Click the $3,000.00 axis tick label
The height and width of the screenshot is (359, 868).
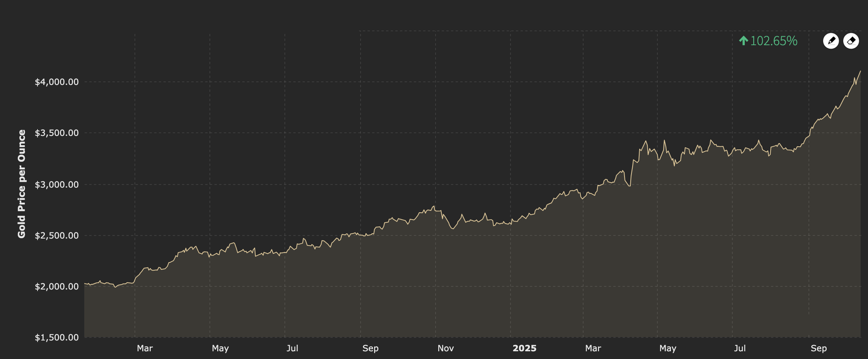click(x=57, y=185)
